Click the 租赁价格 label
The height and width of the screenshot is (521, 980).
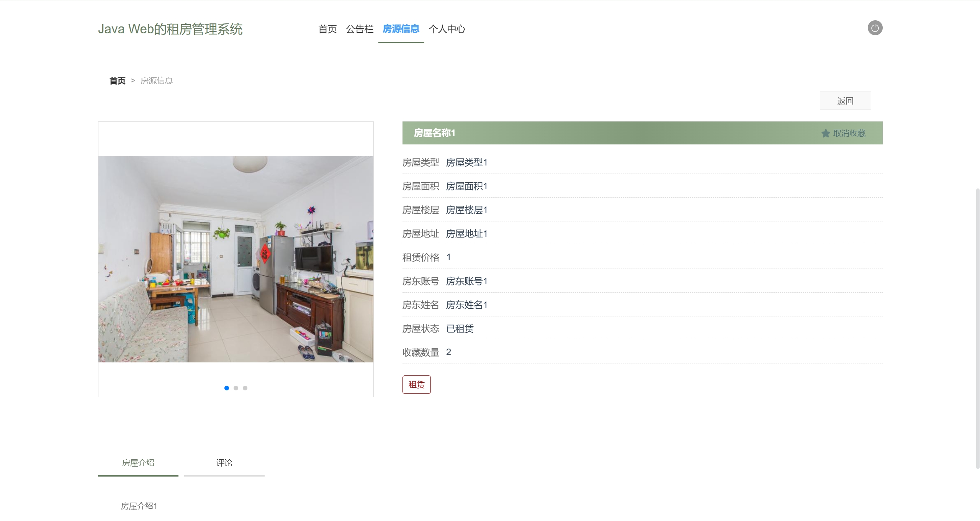(421, 257)
